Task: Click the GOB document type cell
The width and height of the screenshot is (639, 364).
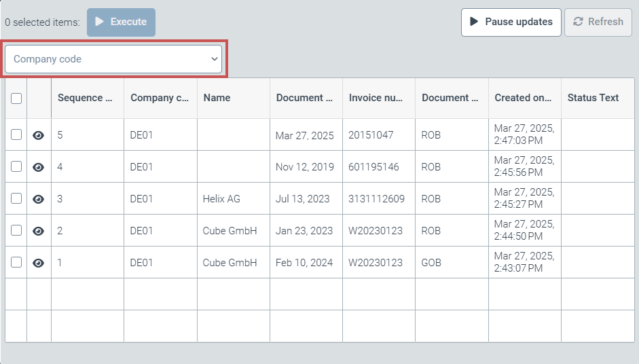Action: tap(431, 263)
